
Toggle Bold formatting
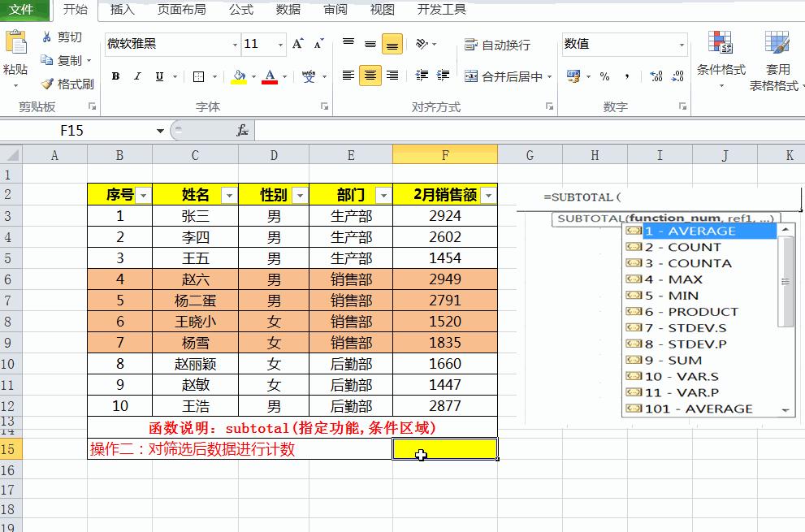(115, 76)
